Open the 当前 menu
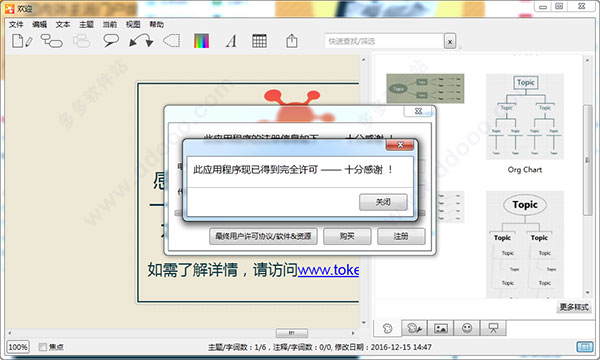Screen dimensions: 600x360 pyautogui.click(x=109, y=24)
